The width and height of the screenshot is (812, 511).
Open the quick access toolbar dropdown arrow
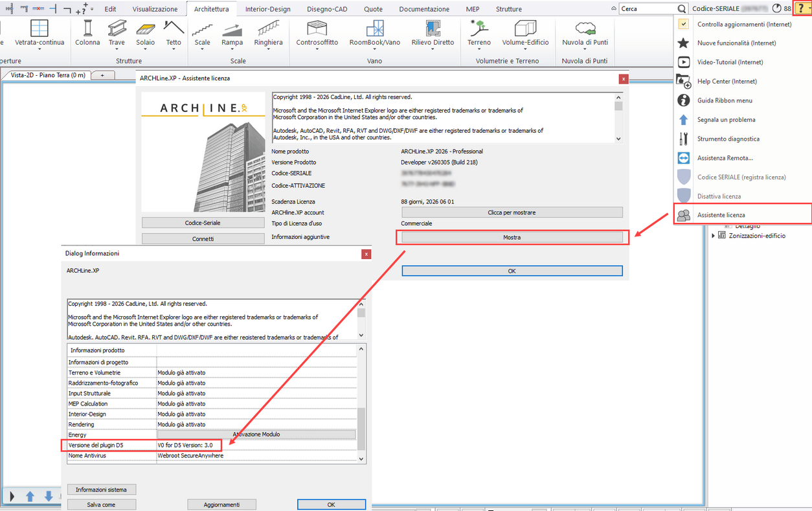92,9
